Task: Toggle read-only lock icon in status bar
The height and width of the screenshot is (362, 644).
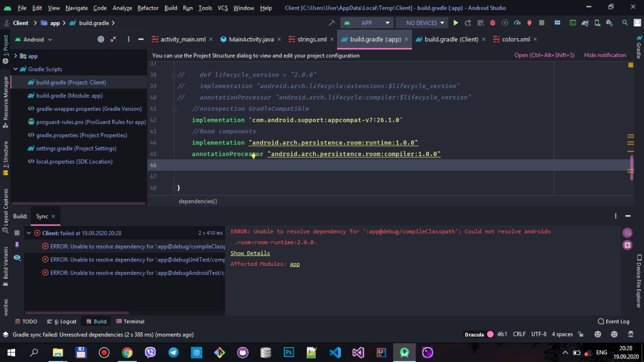Action: click(581, 334)
